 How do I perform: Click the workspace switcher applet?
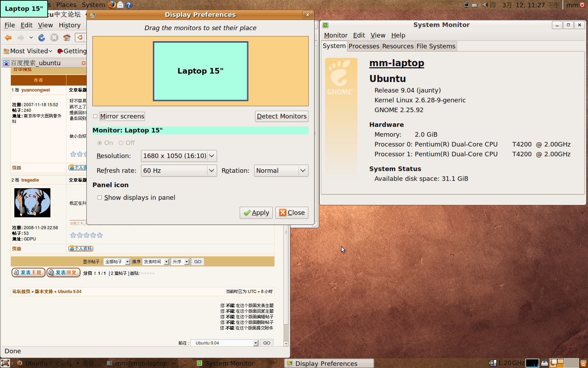tap(563, 363)
